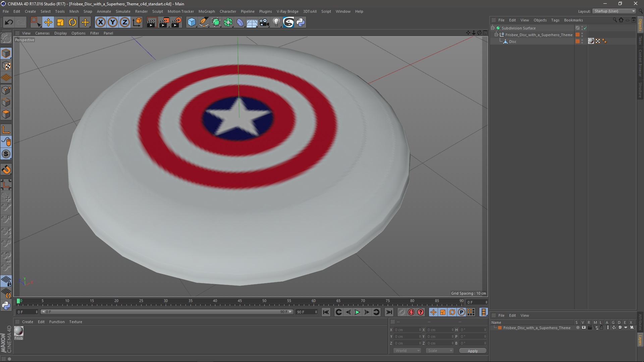This screenshot has height=362, width=644.
Task: Open the World coordinate dropdown
Action: point(407,351)
